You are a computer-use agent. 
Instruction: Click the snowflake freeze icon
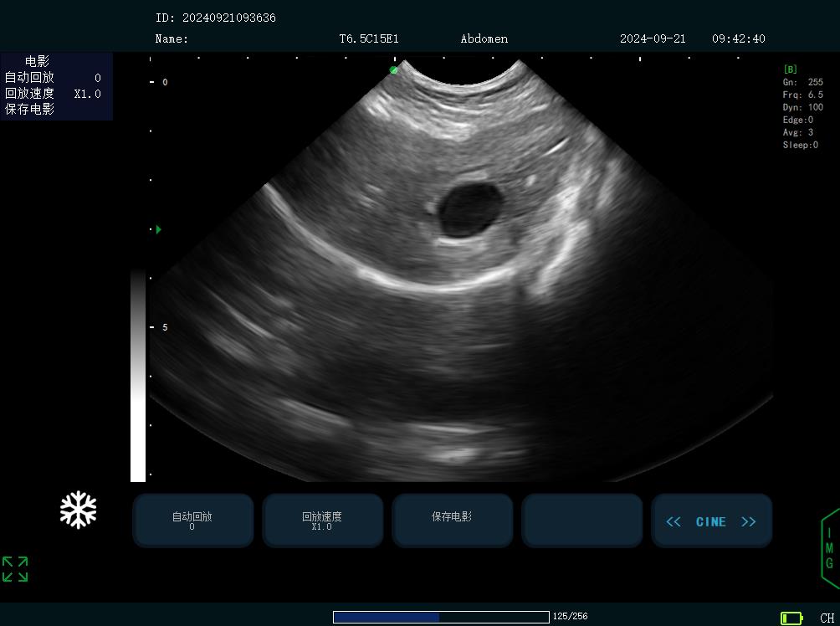tap(78, 510)
